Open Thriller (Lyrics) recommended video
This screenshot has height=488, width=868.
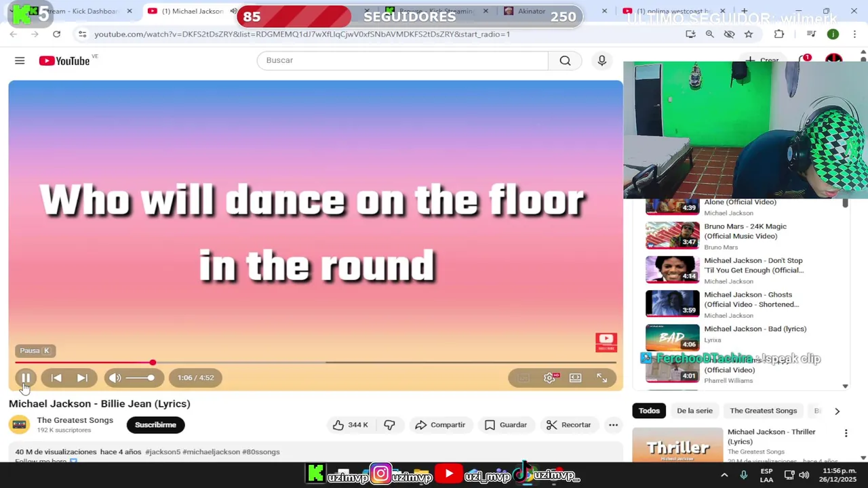click(x=772, y=436)
